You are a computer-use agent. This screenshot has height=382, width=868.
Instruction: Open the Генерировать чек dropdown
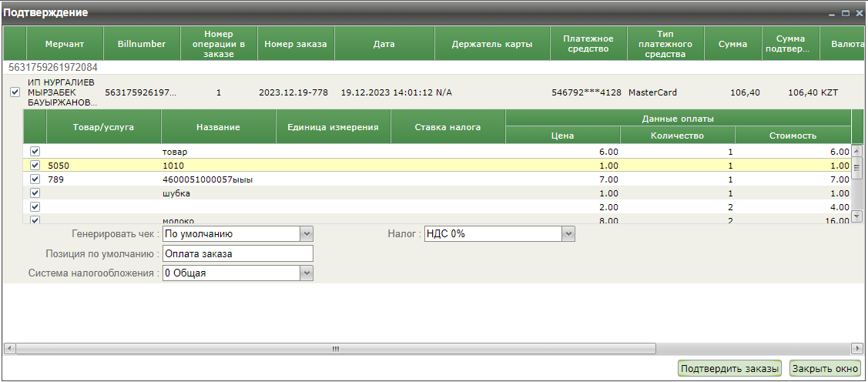point(307,233)
